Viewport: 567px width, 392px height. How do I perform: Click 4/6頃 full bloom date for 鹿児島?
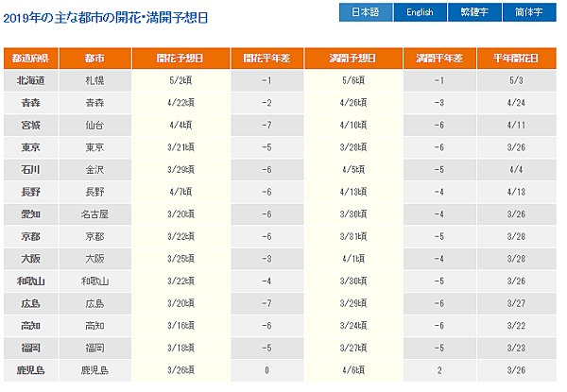[353, 370]
